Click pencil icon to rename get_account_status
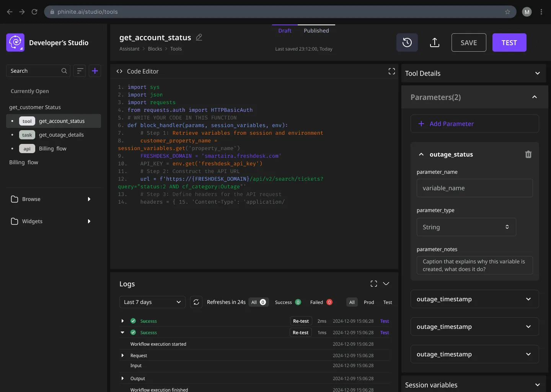This screenshot has height=392, width=551. 199,37
